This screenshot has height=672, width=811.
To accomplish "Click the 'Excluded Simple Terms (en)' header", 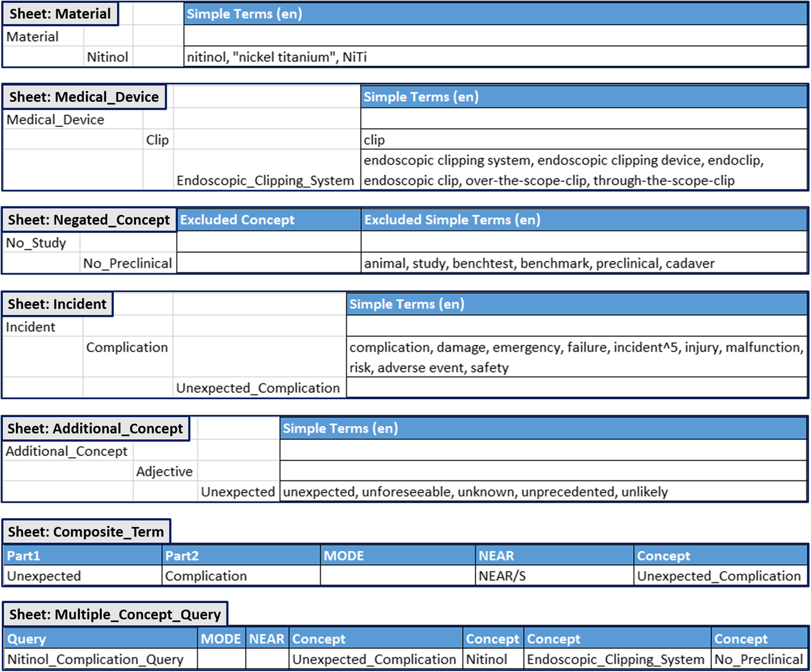I will tap(584, 220).
